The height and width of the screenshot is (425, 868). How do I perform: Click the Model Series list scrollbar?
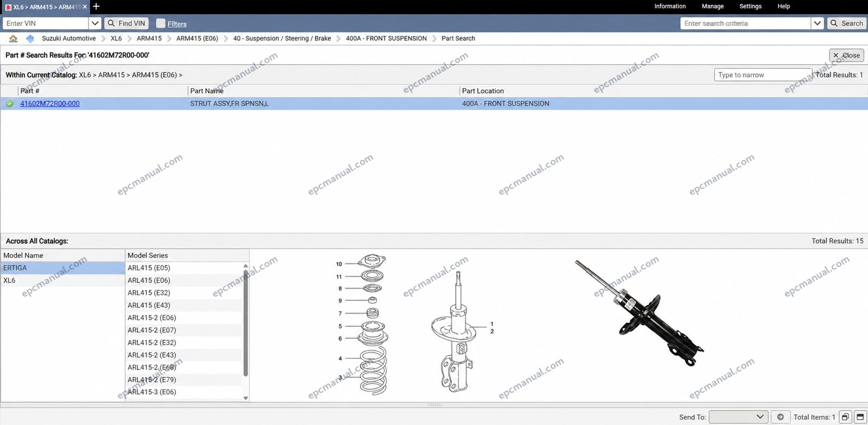point(245,323)
